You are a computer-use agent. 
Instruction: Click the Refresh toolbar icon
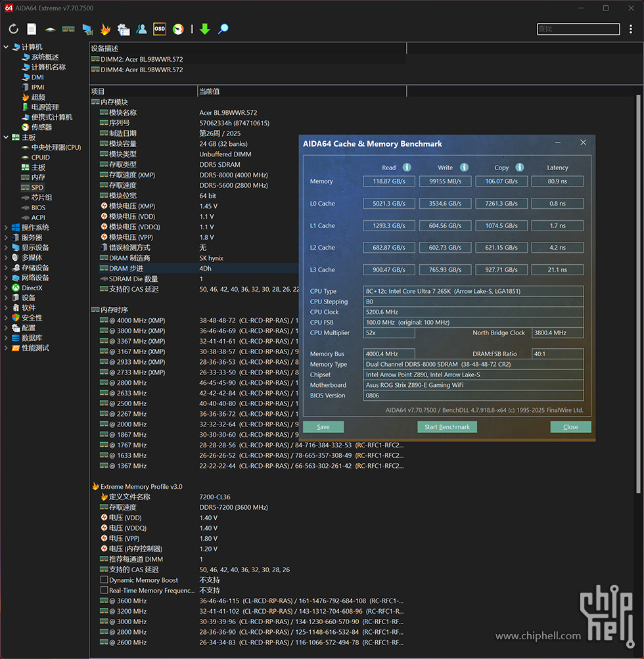point(13,29)
